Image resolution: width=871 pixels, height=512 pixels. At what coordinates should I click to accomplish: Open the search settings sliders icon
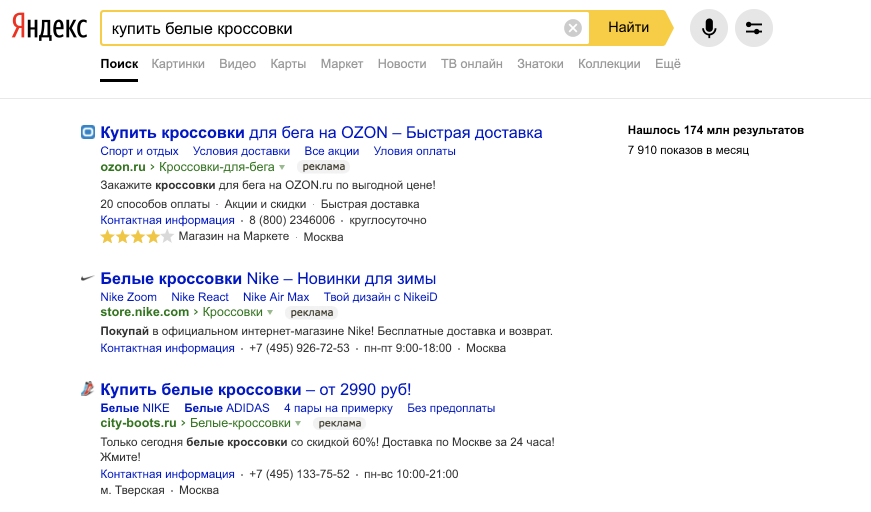click(x=754, y=28)
